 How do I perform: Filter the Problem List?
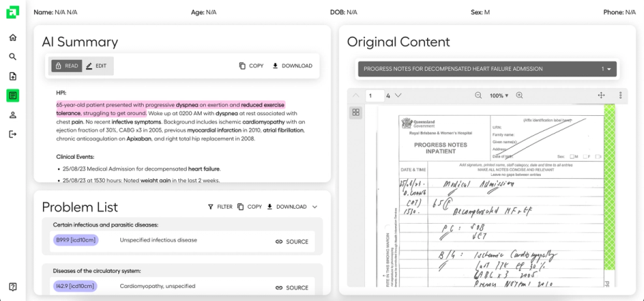220,207
